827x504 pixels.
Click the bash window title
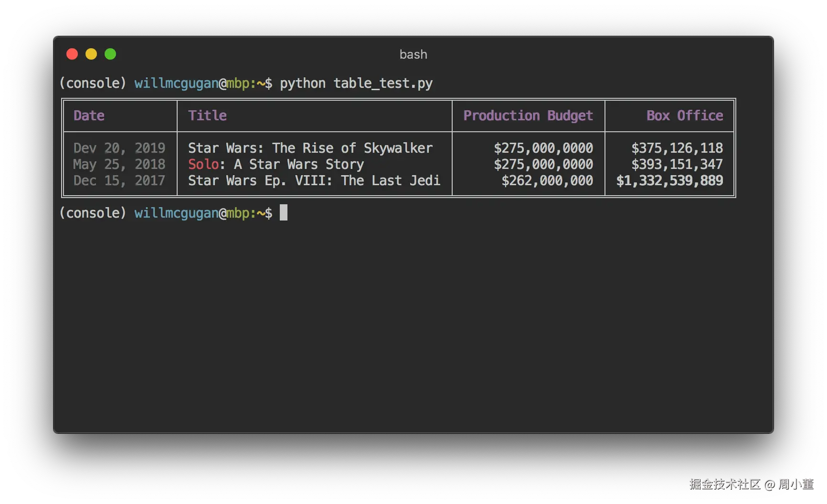(413, 54)
